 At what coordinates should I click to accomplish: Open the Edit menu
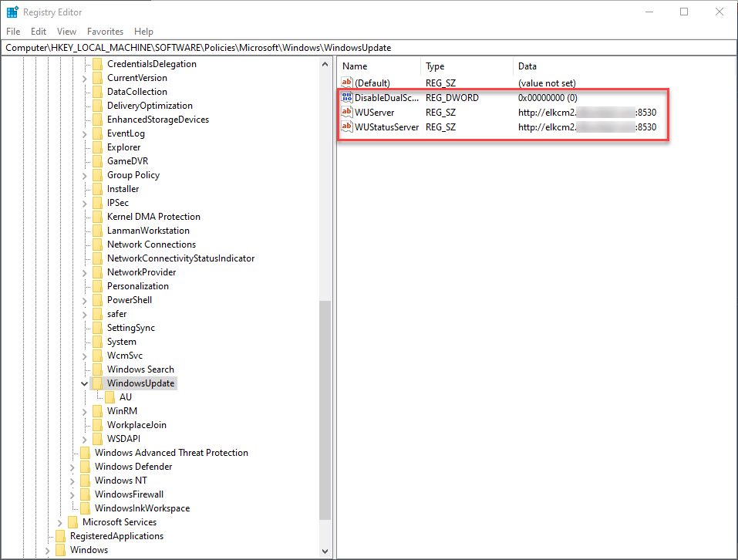tap(39, 32)
